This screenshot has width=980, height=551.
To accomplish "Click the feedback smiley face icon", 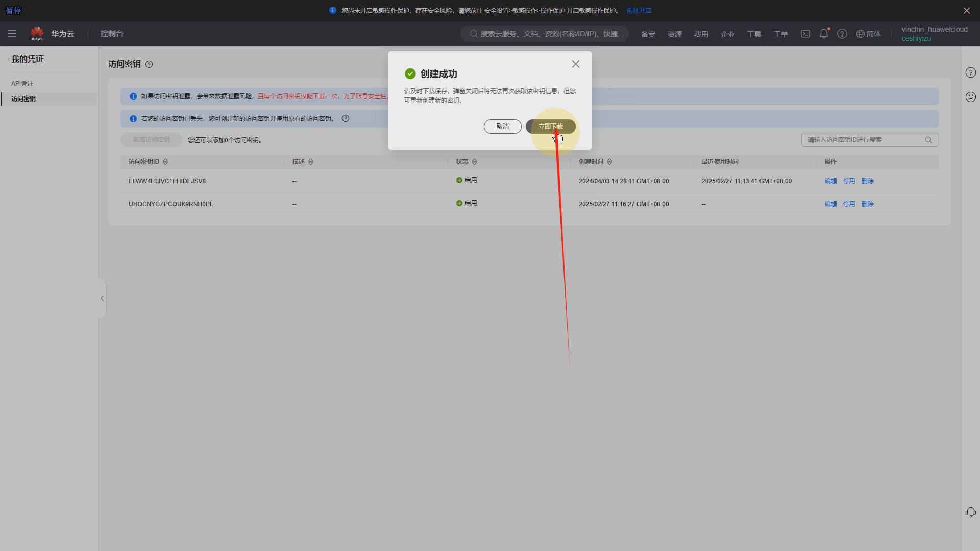I will (x=970, y=97).
